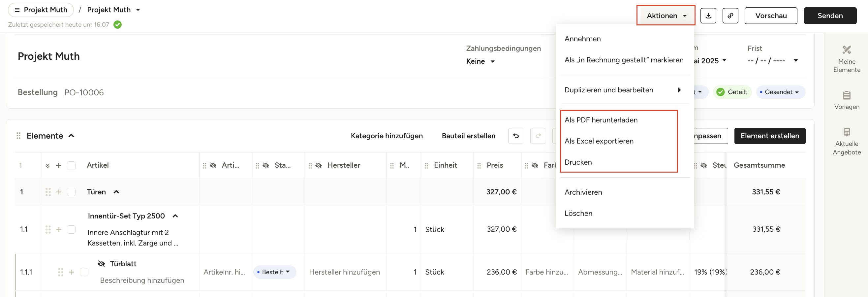Open the Bestellt status dropdown
Image resolution: width=868 pixels, height=297 pixels.
[x=274, y=272]
